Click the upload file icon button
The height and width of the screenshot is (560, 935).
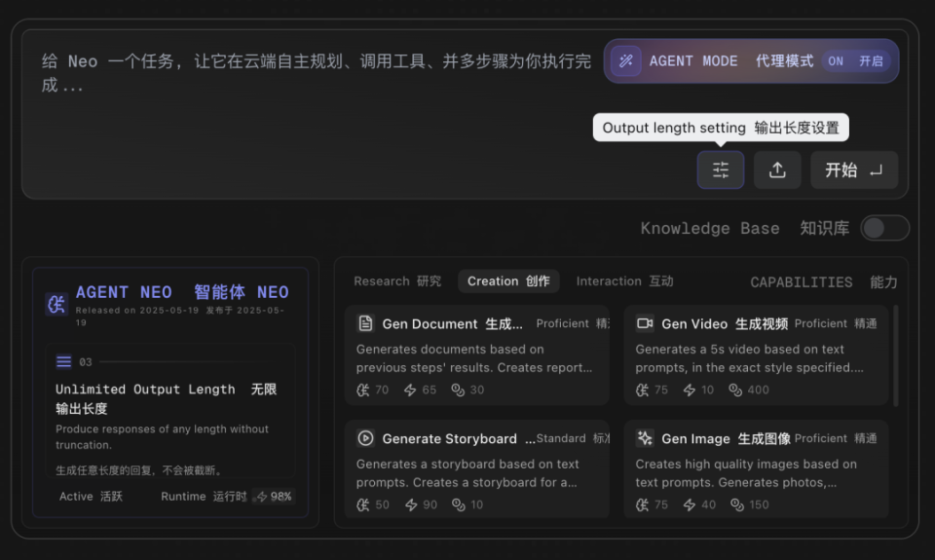pos(777,170)
